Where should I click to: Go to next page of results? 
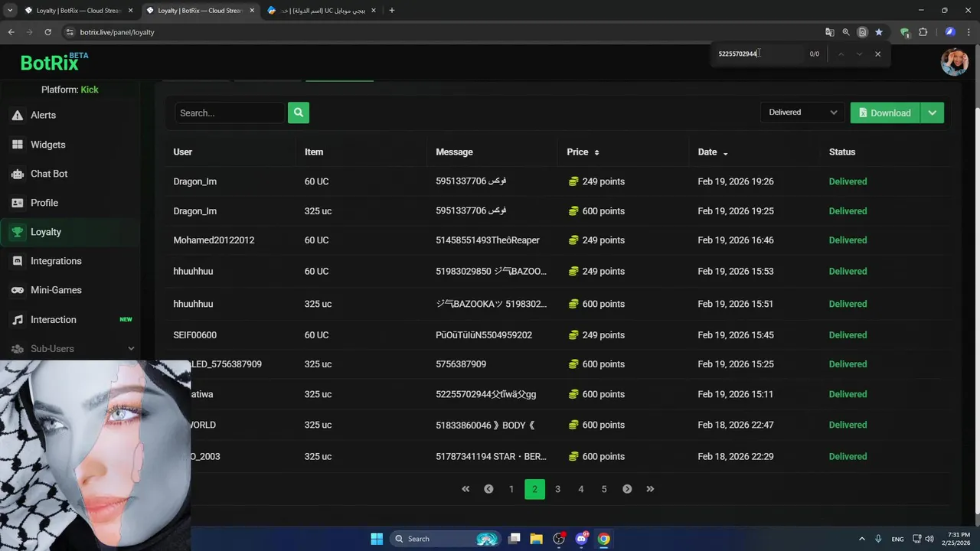click(627, 489)
